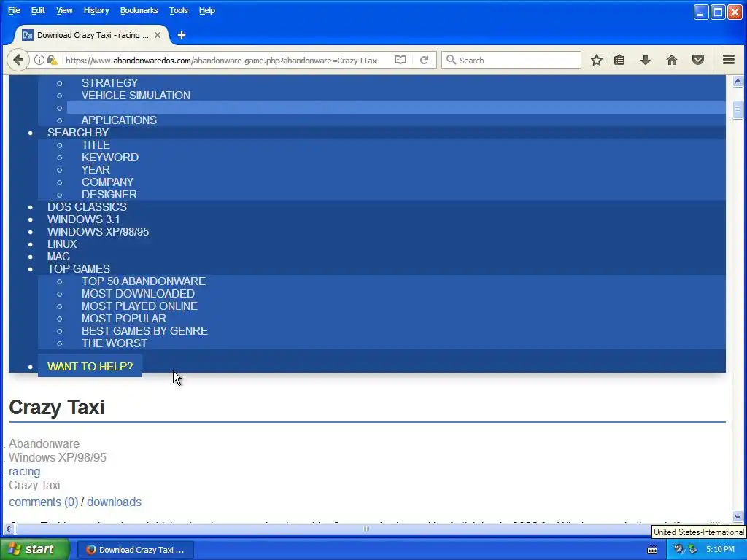This screenshot has height=560, width=747.
Task: Search by YEAR link
Action: [x=96, y=169]
